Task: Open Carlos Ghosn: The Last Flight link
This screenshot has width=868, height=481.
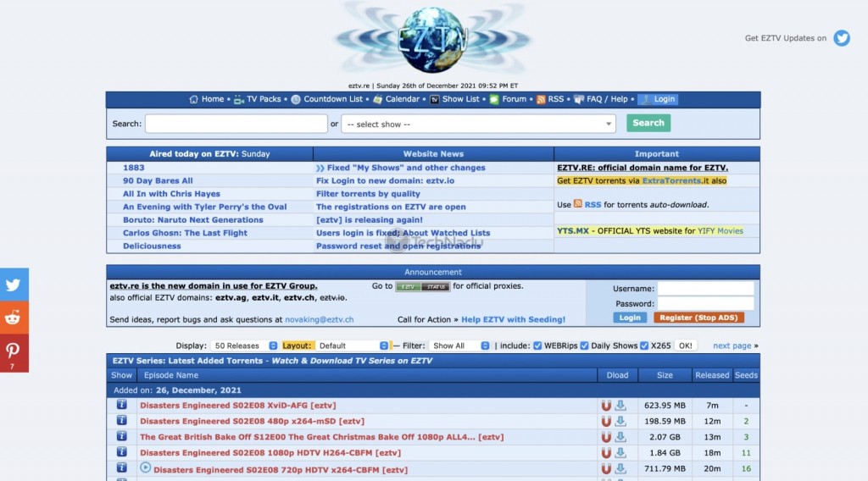Action: 185,234
